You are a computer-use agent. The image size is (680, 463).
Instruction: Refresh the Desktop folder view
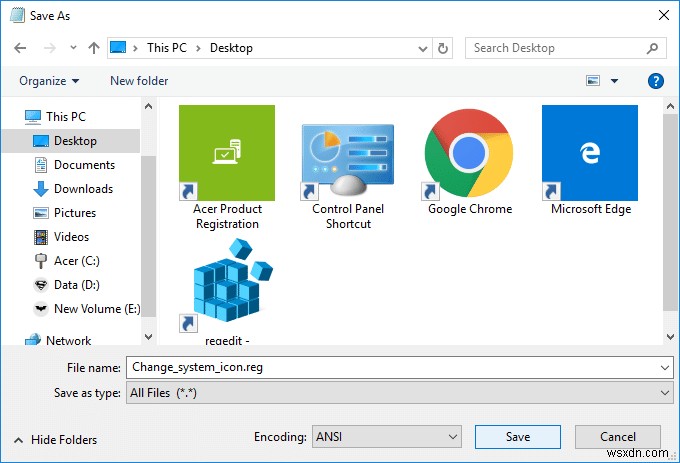click(x=443, y=48)
